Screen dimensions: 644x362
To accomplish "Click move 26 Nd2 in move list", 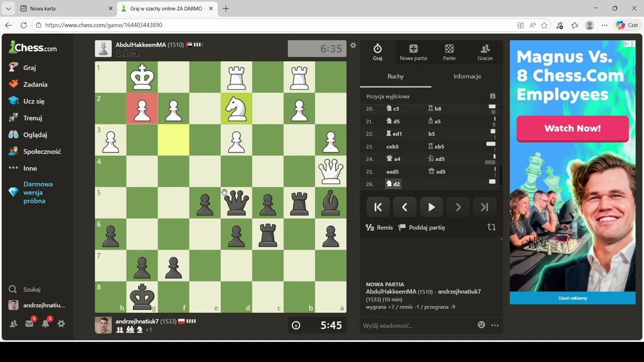I will pos(393,184).
